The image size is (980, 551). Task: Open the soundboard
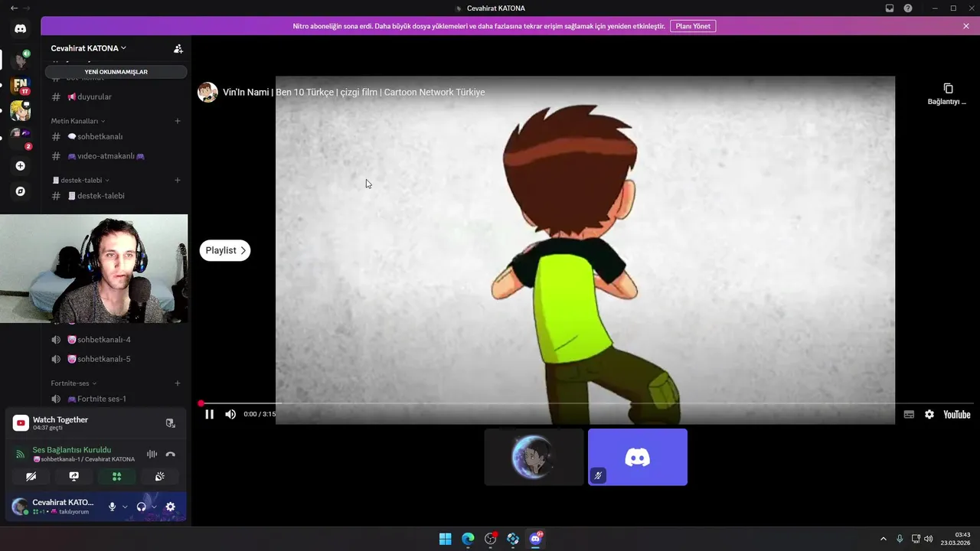[159, 476]
